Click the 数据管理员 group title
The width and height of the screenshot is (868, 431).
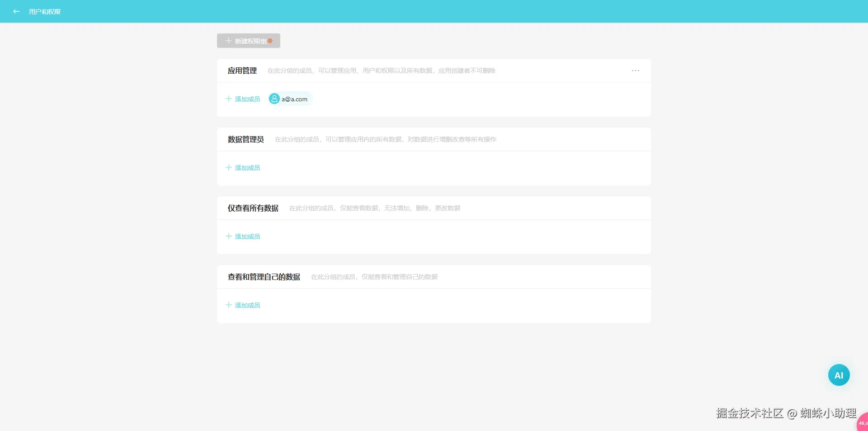tap(246, 139)
